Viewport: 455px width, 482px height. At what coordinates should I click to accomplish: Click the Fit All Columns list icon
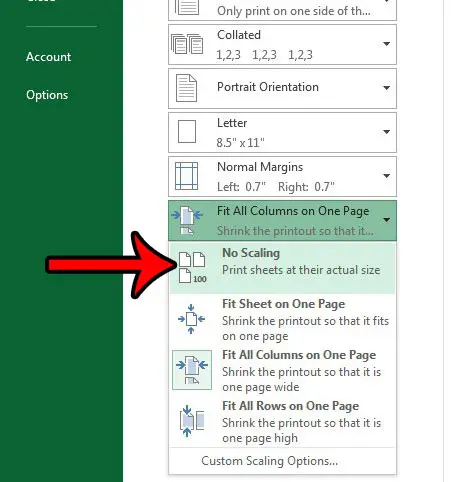pos(192,370)
